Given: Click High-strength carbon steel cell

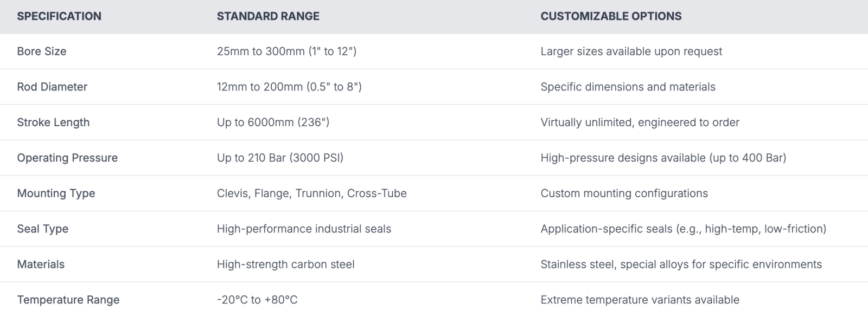Looking at the screenshot, I should (286, 264).
